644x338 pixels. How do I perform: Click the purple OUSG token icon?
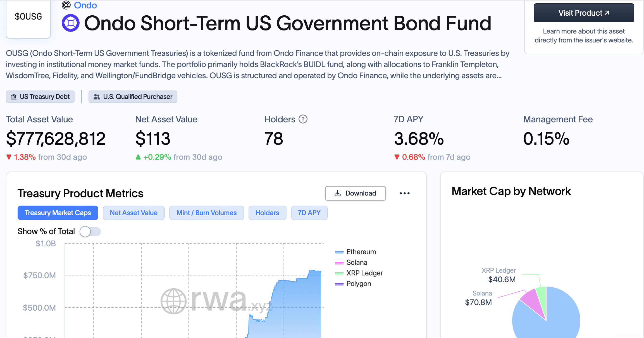(x=71, y=23)
